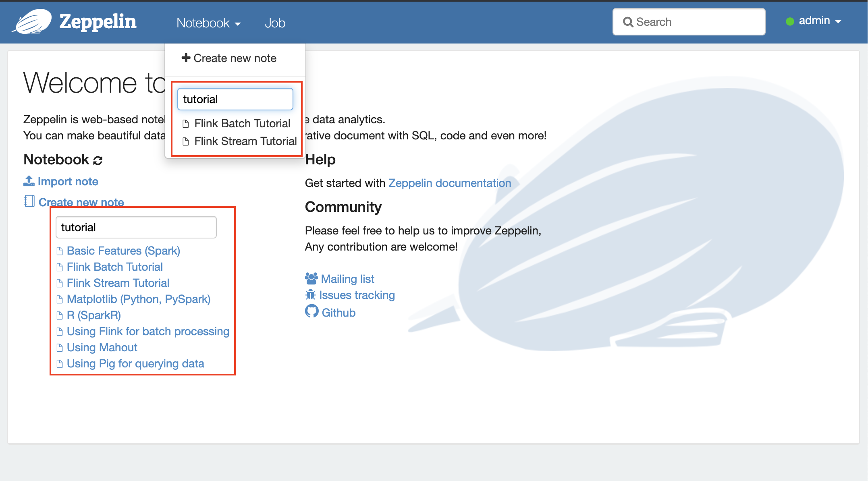
Task: Click file icon next to Using Mahout
Action: [60, 348]
